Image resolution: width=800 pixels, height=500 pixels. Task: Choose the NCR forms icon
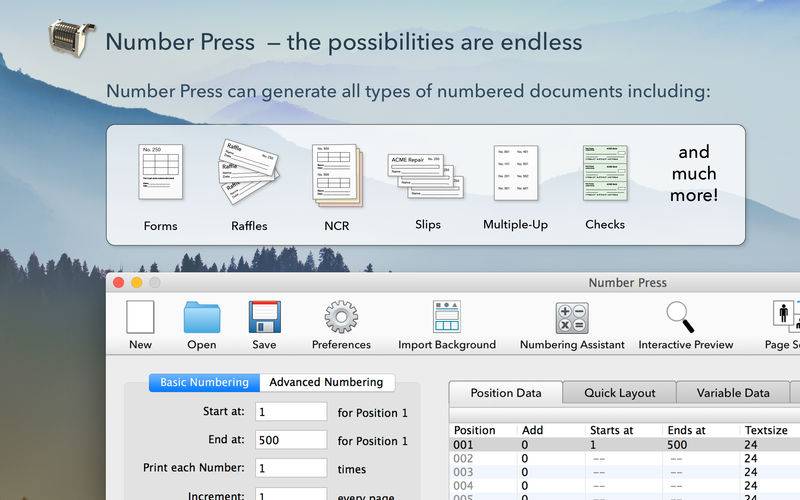[337, 175]
